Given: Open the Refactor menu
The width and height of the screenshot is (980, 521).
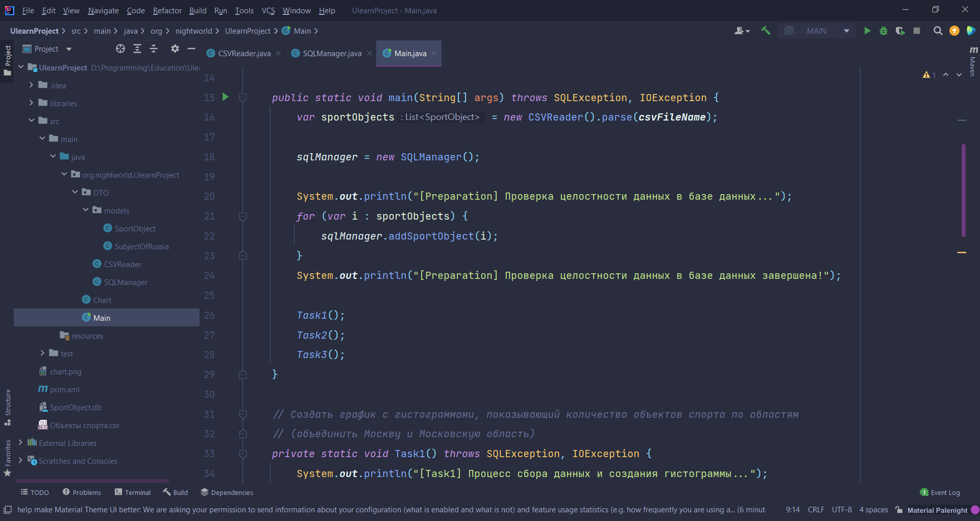Looking at the screenshot, I should point(167,10).
